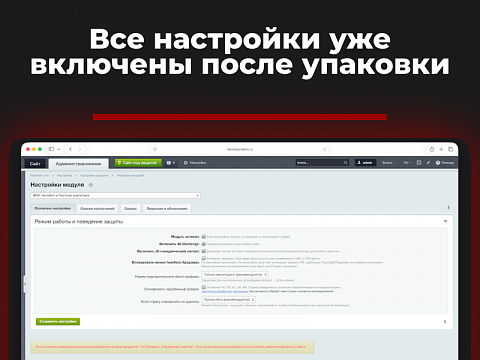Click the privacy shield icon in address bar
This screenshot has height=360, width=480.
click(155, 149)
